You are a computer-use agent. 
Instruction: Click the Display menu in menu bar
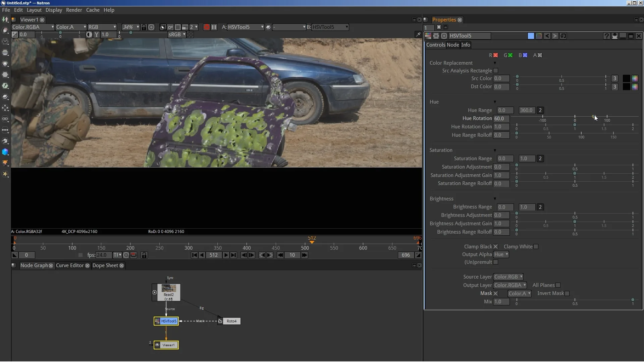(54, 10)
